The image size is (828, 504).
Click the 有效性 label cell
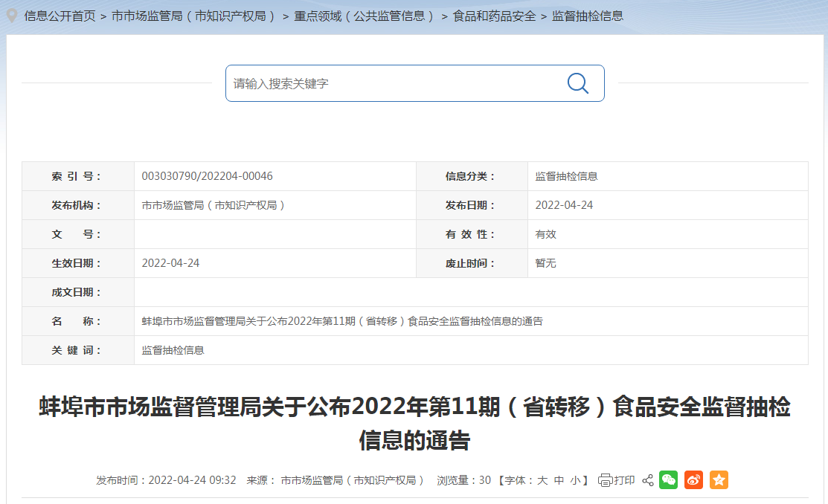[472, 234]
